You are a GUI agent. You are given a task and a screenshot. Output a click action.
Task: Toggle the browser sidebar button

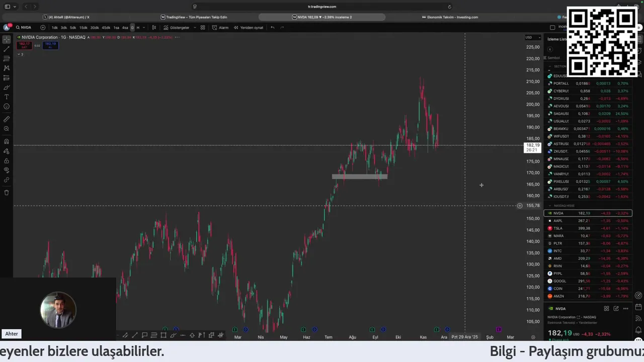click(x=7, y=7)
